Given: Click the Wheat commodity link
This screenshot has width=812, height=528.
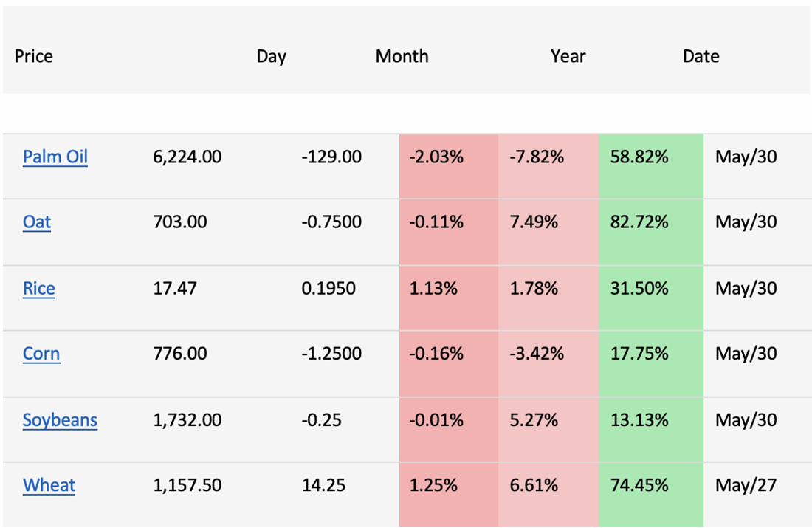Looking at the screenshot, I should tap(49, 485).
